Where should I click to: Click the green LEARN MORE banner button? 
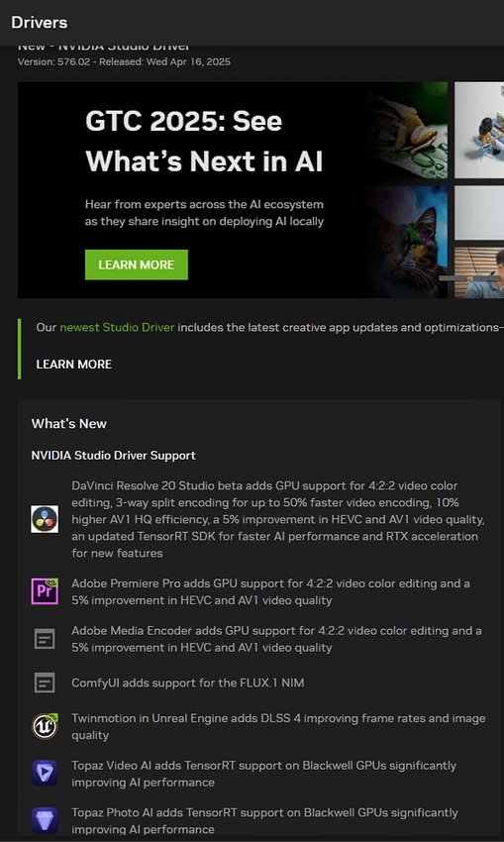[137, 264]
